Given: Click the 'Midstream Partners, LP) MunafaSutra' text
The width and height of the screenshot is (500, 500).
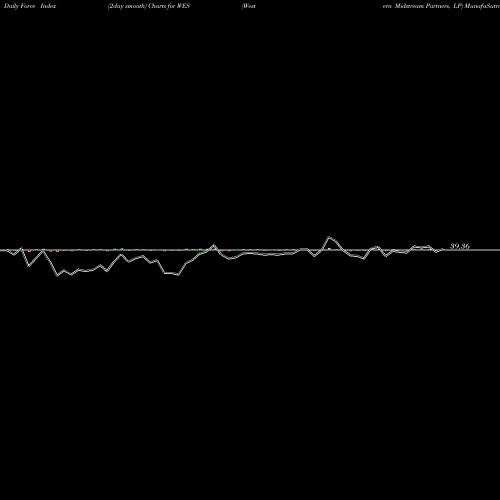Looking at the screenshot, I should [447, 6].
